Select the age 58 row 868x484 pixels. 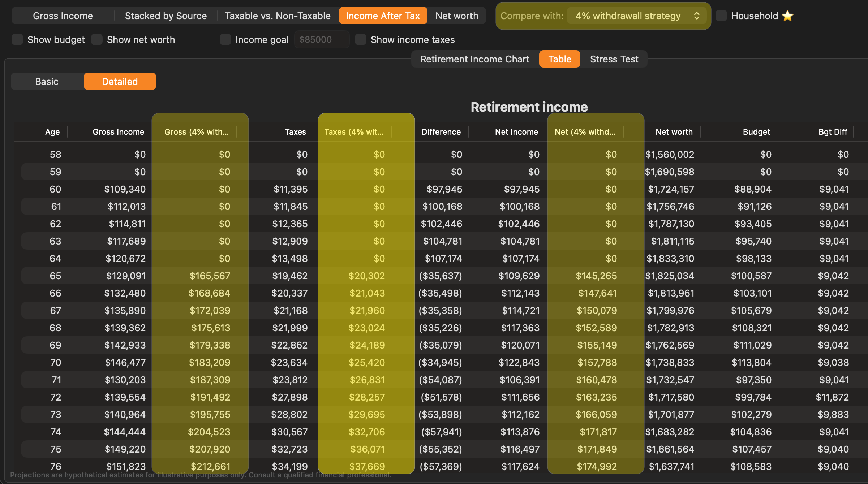pos(444,154)
